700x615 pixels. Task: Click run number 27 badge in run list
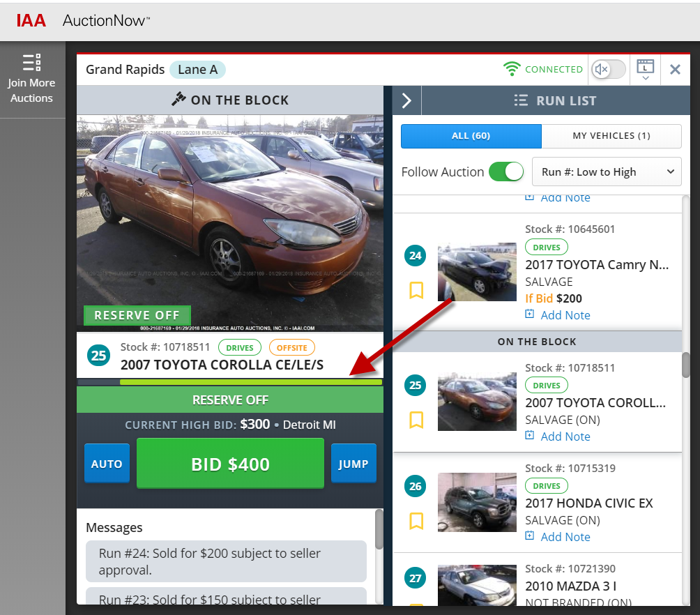coord(415,578)
